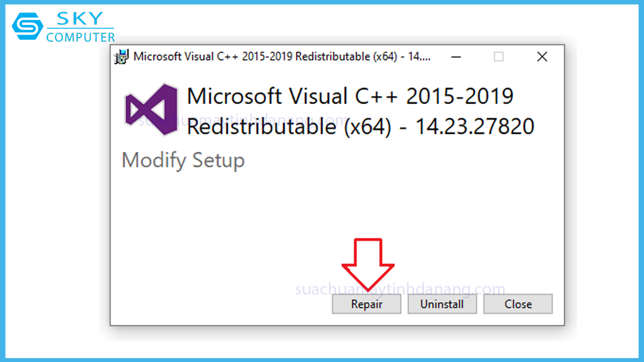
Task: Close the dialog with the title bar X
Action: 542,57
